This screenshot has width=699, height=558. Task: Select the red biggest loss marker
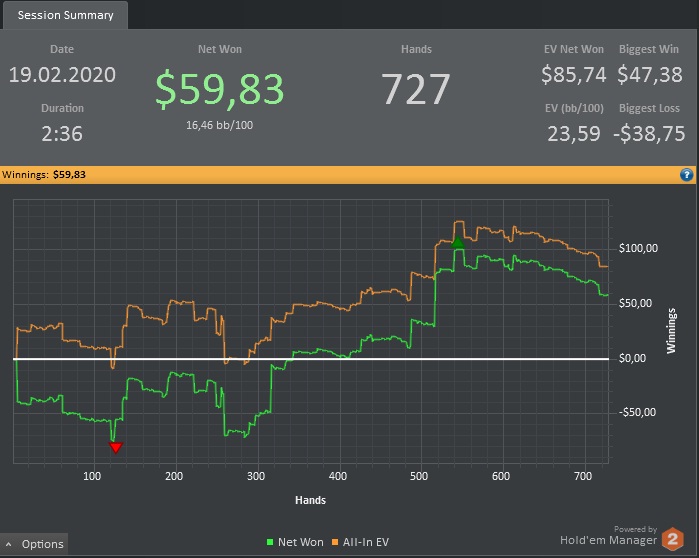[115, 447]
